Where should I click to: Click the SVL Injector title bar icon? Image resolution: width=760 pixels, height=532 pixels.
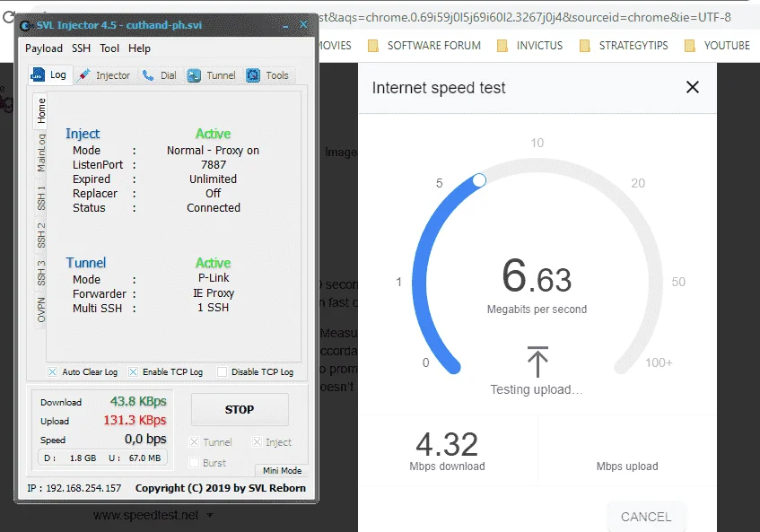click(25, 25)
